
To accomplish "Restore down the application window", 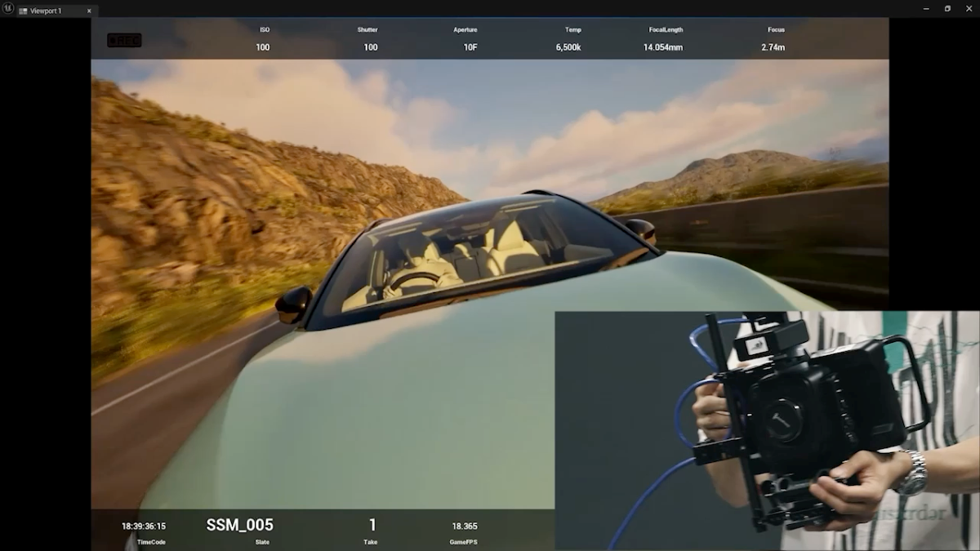I will click(947, 8).
